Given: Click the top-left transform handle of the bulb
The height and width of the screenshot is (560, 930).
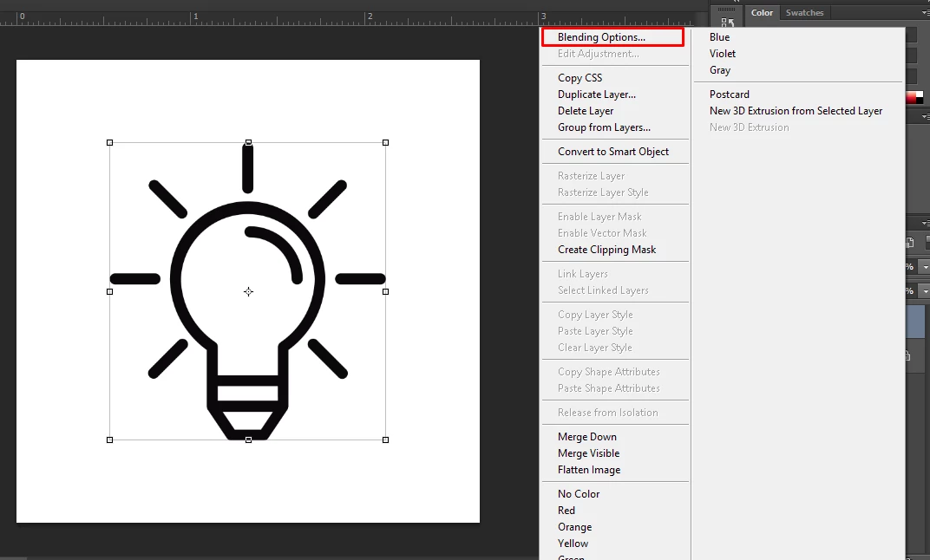Looking at the screenshot, I should point(109,143).
